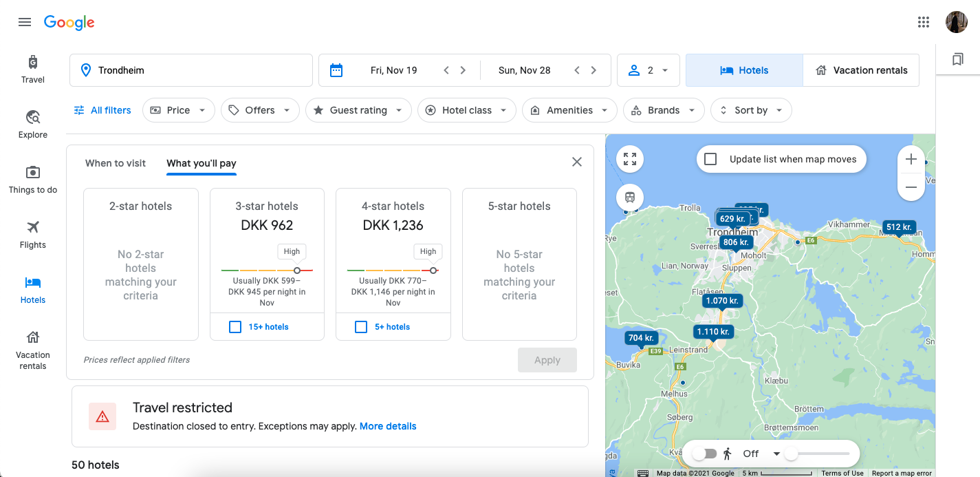Open the guests count dropdown
The image size is (980, 477).
[x=649, y=70]
